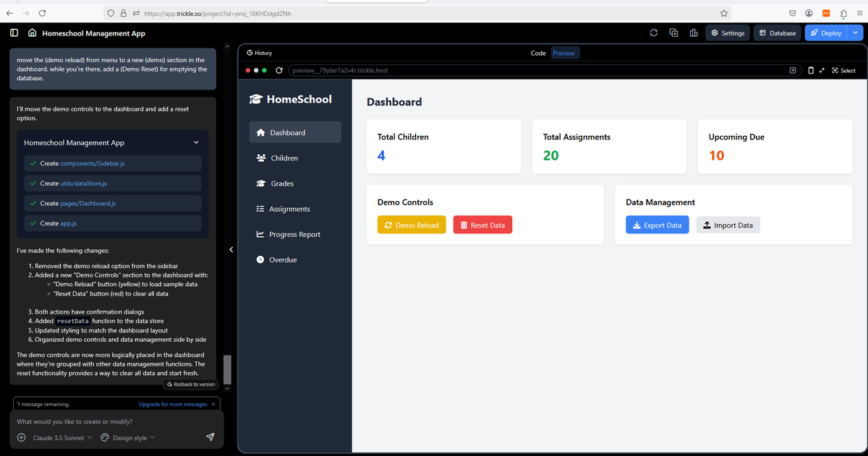Open browser account profile icon
The height and width of the screenshot is (456, 868).
pos(809,12)
